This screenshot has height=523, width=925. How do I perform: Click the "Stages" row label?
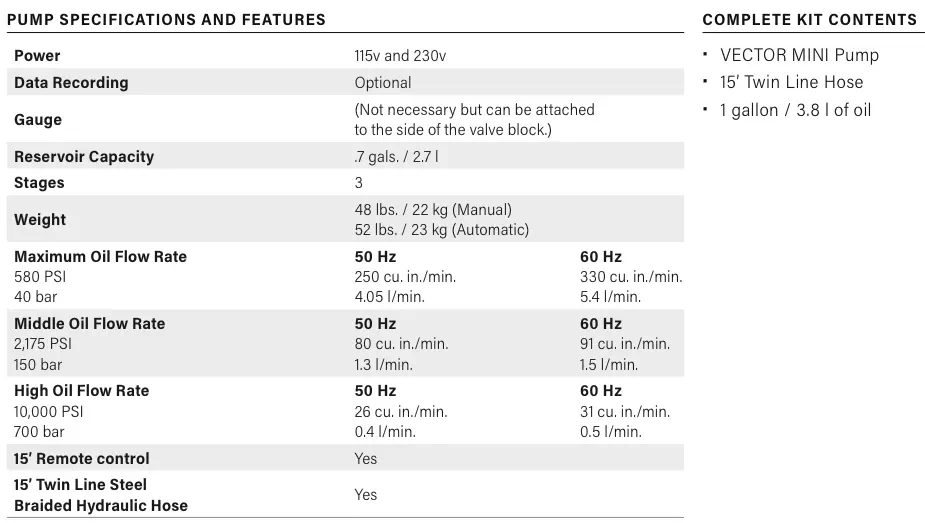(x=39, y=182)
